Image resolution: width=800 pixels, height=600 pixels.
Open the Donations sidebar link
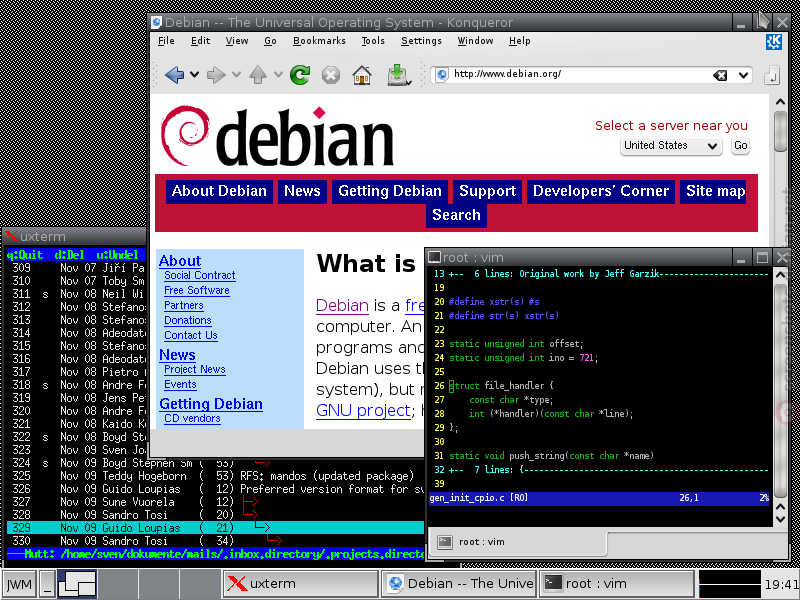pyautogui.click(x=188, y=320)
